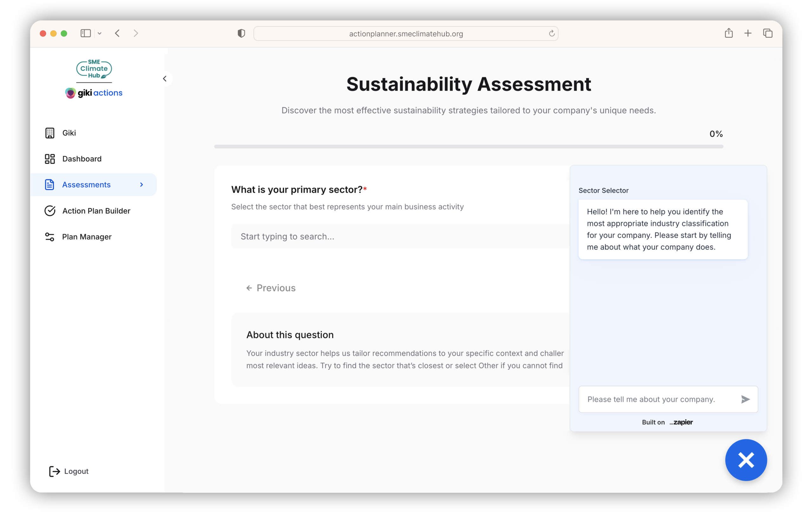The image size is (812, 526).
Task: Click the Giki building icon
Action: pyautogui.click(x=50, y=133)
